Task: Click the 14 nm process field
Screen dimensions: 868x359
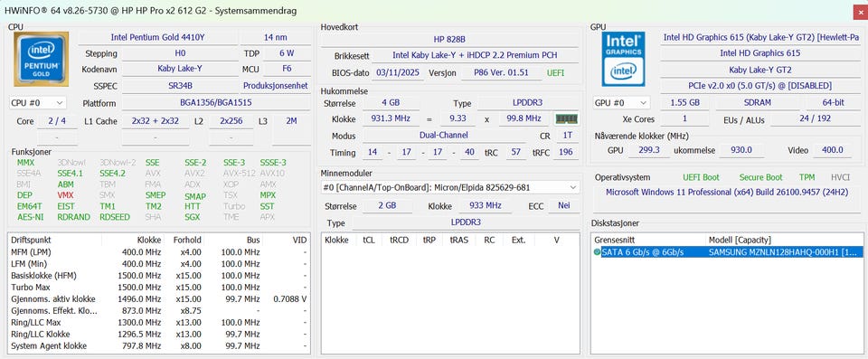Action: click(x=275, y=37)
